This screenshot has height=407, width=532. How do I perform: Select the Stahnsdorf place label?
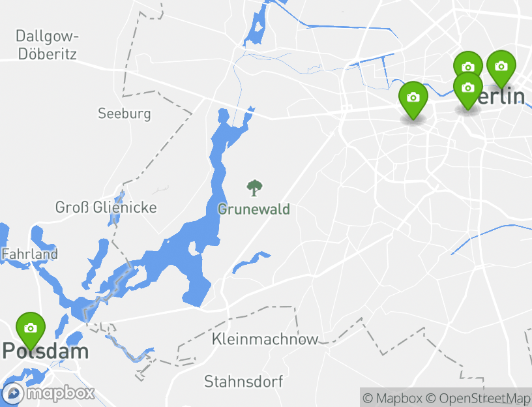244,382
